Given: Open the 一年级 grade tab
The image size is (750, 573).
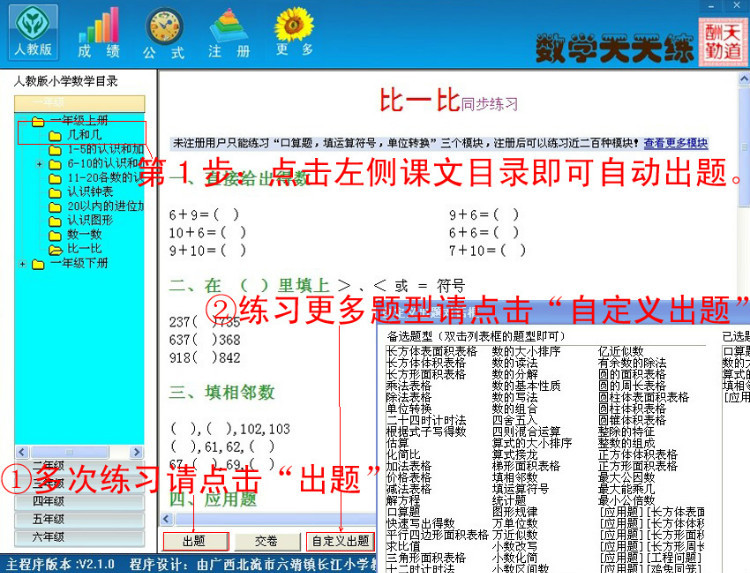Looking at the screenshot, I should click(x=79, y=103).
